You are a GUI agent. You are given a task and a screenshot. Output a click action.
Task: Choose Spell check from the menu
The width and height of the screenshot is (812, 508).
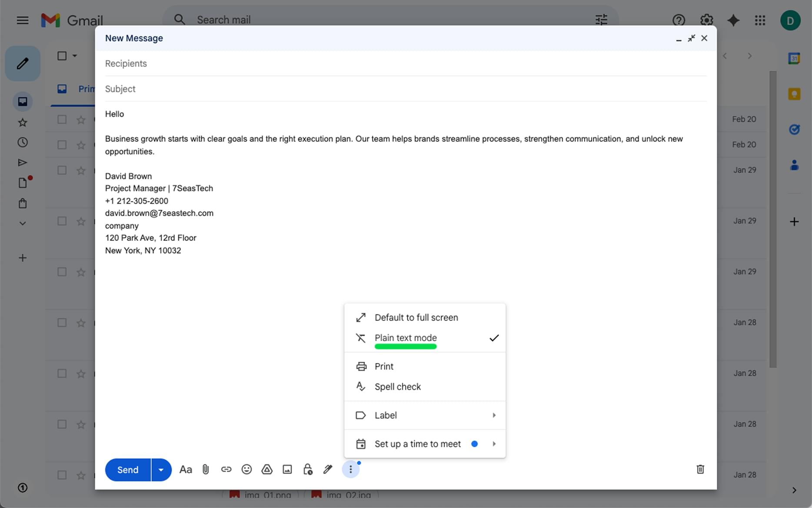click(x=425, y=387)
